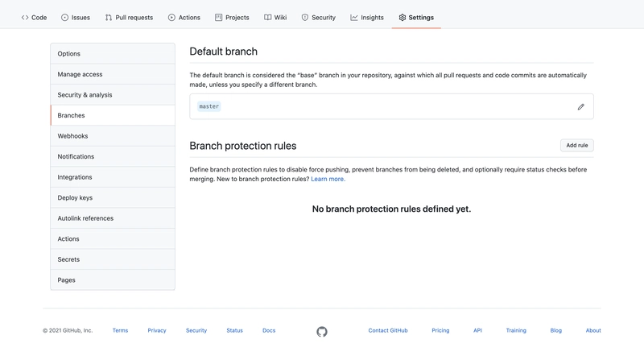Click the master branch label
This screenshot has height=360, width=644.
[x=209, y=106]
